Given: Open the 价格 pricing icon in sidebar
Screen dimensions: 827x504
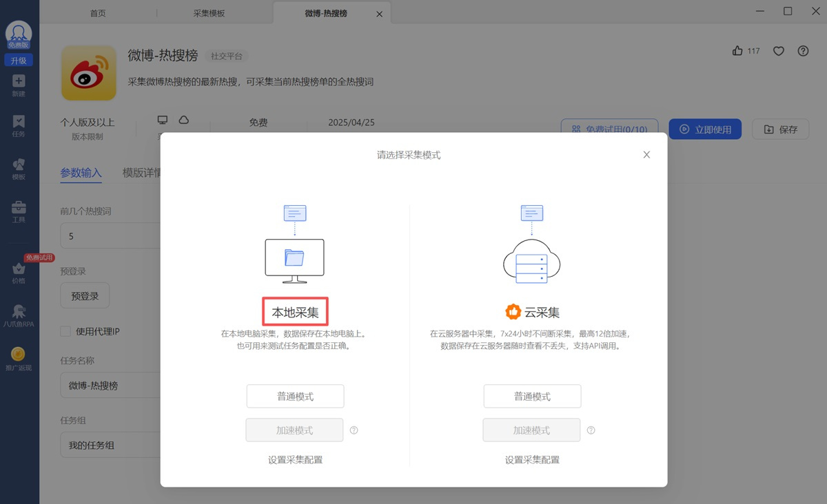Looking at the screenshot, I should pyautogui.click(x=19, y=271).
